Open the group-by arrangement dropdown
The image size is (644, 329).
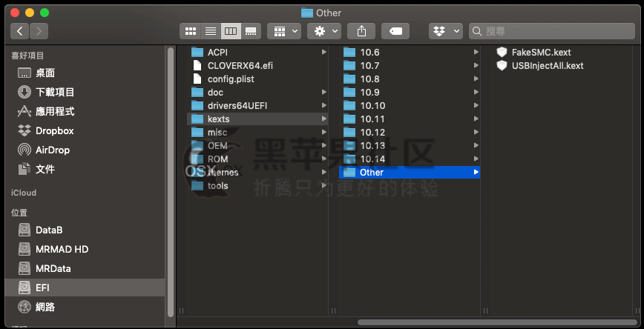pos(284,31)
